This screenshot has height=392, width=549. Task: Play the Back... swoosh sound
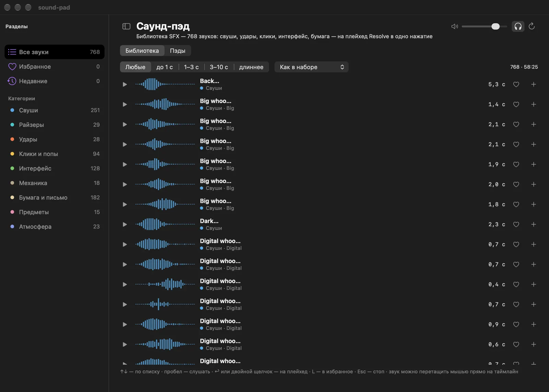125,84
